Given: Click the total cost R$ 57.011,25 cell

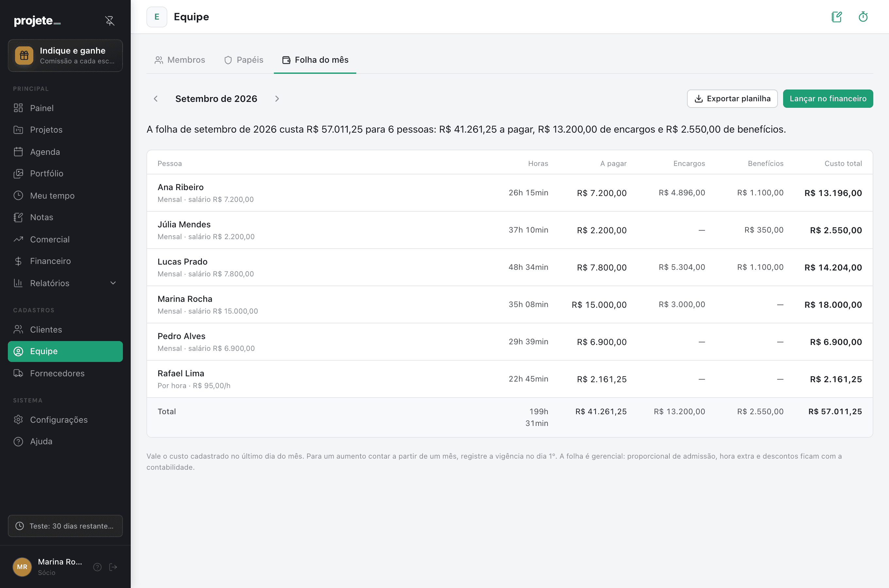Looking at the screenshot, I should (x=835, y=411).
